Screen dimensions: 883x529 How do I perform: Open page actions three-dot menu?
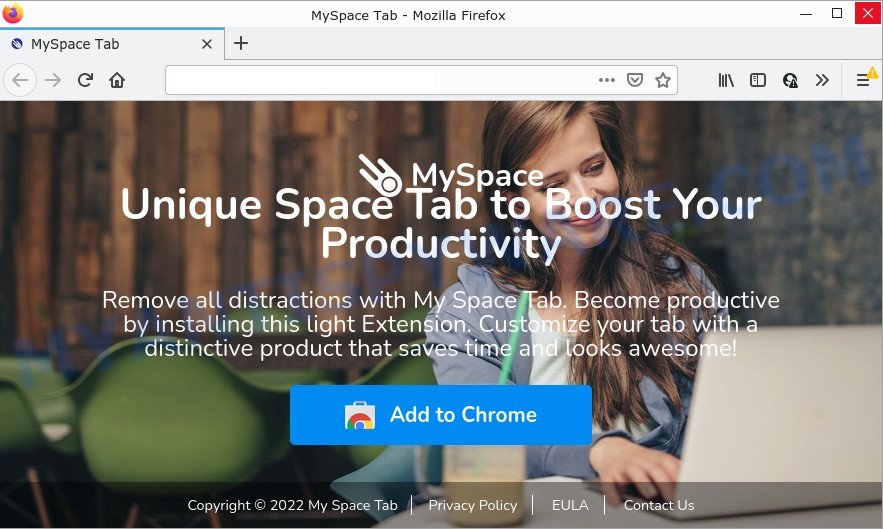coord(606,80)
